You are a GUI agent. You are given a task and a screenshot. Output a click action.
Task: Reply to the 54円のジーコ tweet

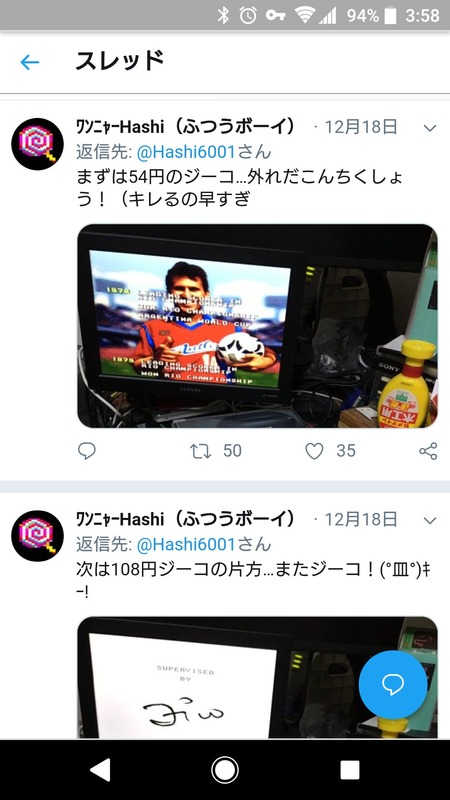[87, 451]
